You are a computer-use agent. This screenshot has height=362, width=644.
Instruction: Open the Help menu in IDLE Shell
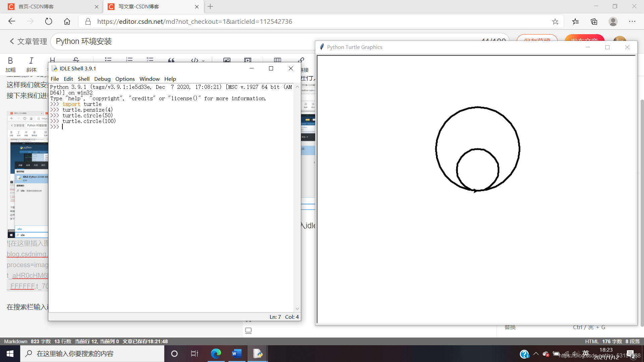170,79
